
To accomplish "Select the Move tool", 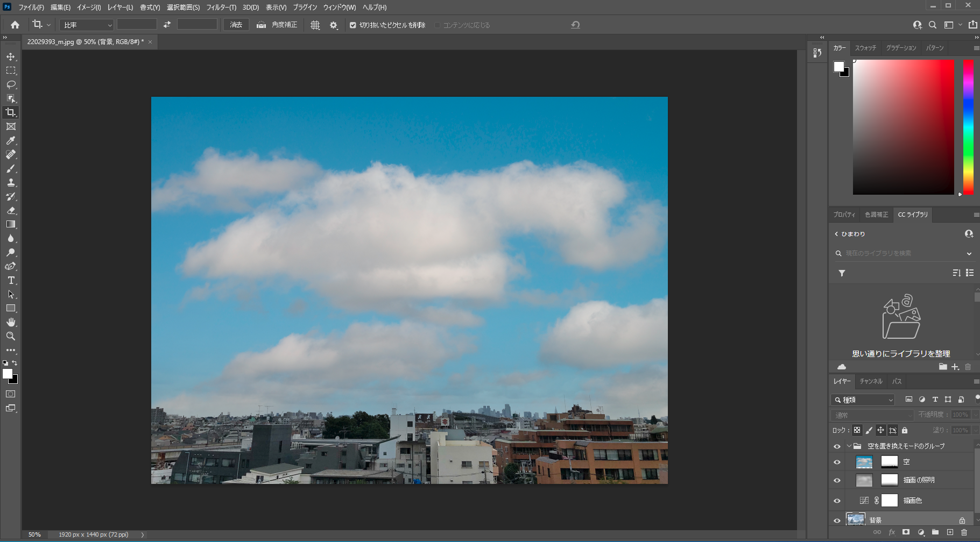I will pyautogui.click(x=11, y=56).
